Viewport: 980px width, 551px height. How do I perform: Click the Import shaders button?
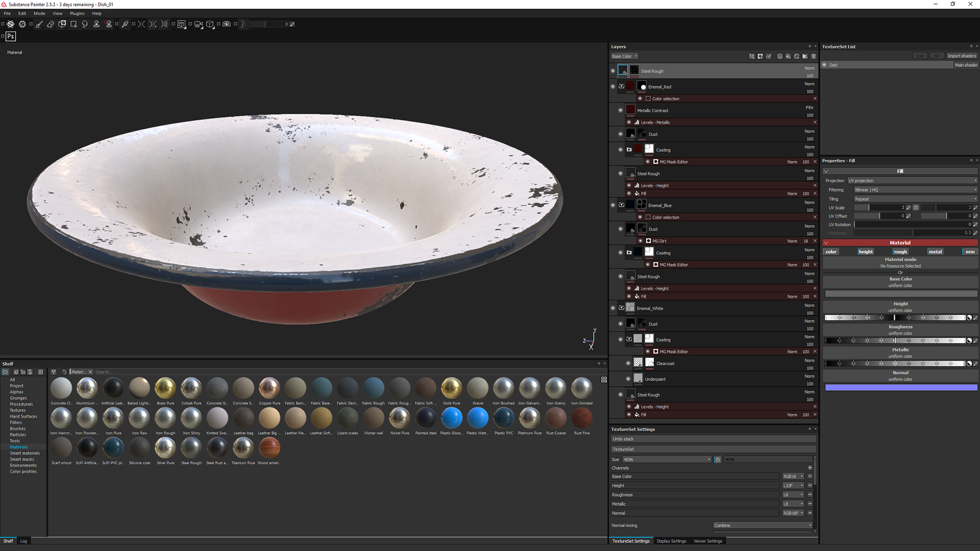[962, 56]
